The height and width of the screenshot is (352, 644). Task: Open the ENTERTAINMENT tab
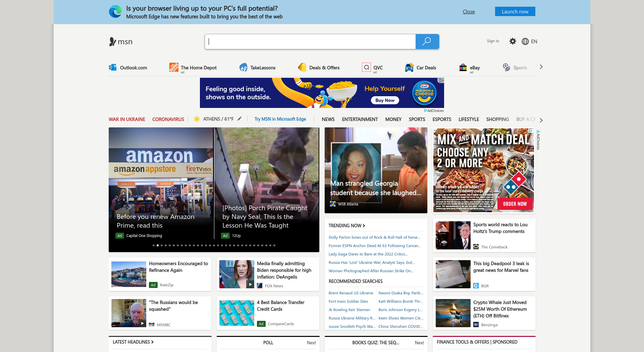[360, 119]
